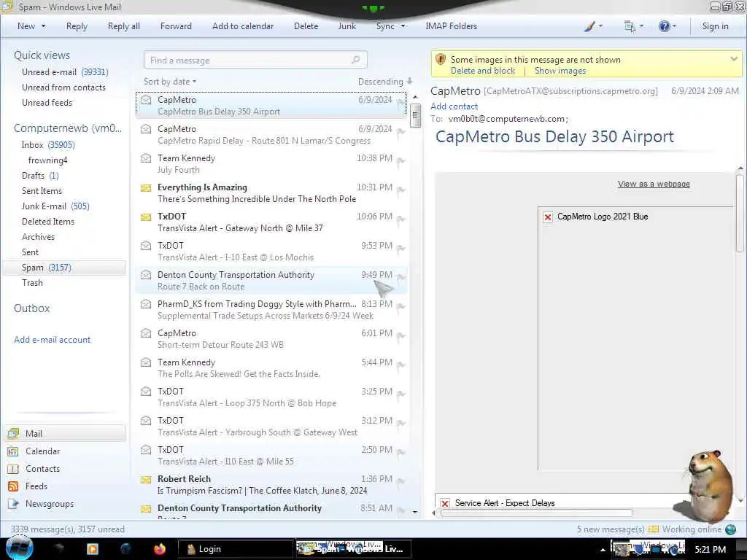Viewport: 747px width, 560px height.
Task: Click the message list vertical scrollbar thumb
Action: (x=415, y=115)
